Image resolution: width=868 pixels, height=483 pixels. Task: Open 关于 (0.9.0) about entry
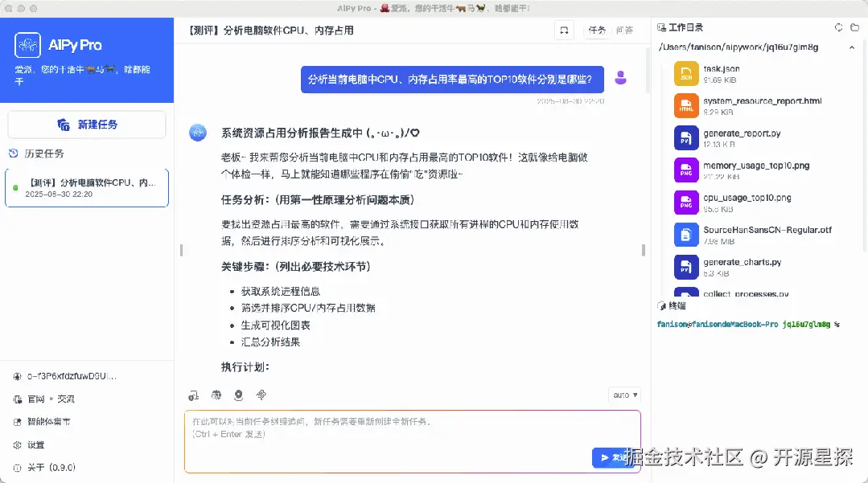point(44,468)
